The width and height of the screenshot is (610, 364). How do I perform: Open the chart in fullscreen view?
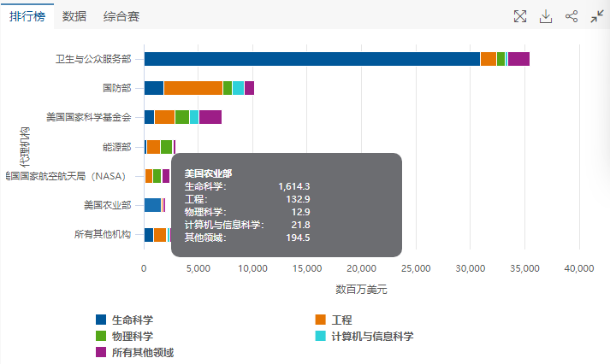click(x=520, y=16)
